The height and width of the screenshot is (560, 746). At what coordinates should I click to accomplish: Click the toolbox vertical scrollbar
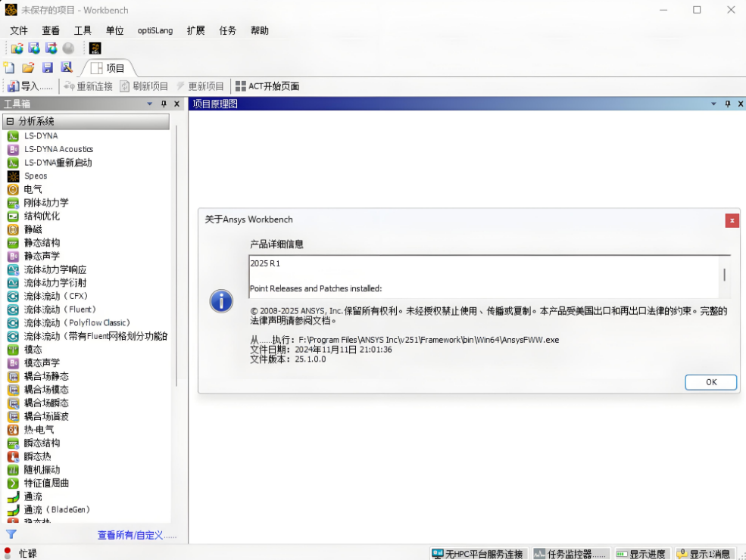click(176, 257)
